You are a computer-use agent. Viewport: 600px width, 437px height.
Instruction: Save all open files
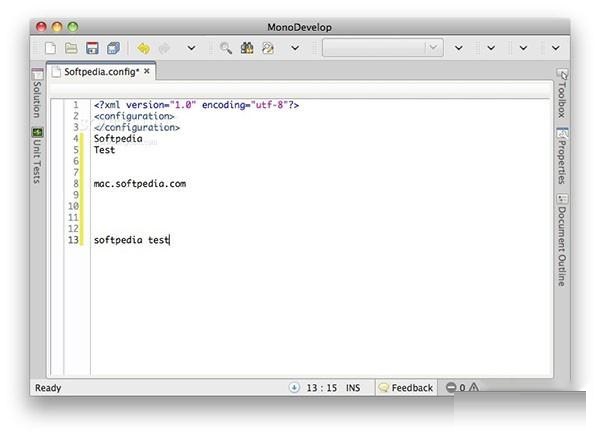click(113, 48)
